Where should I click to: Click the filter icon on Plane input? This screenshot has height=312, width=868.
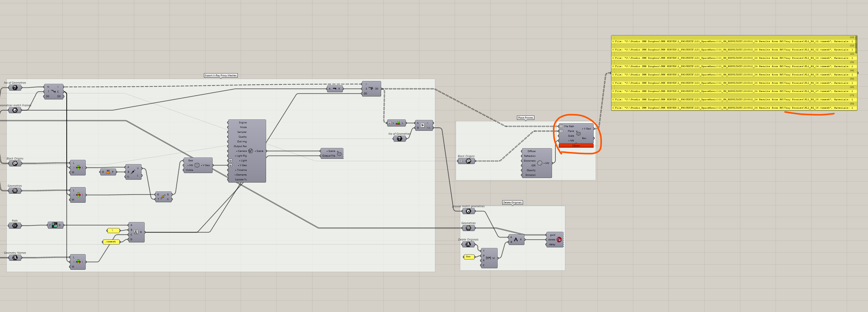[561, 131]
